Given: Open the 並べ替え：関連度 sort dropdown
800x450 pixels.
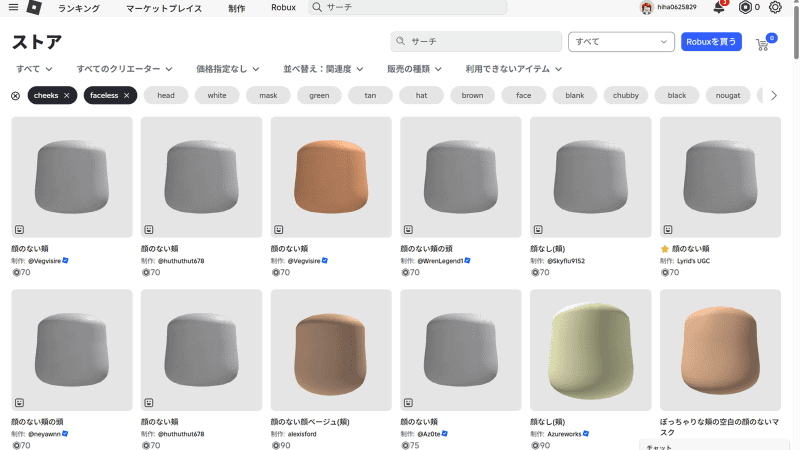Looking at the screenshot, I should 323,69.
